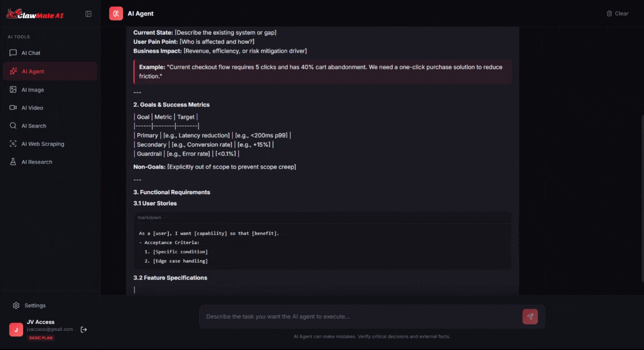Click the red J user avatar
This screenshot has height=350, width=644.
[x=16, y=329]
